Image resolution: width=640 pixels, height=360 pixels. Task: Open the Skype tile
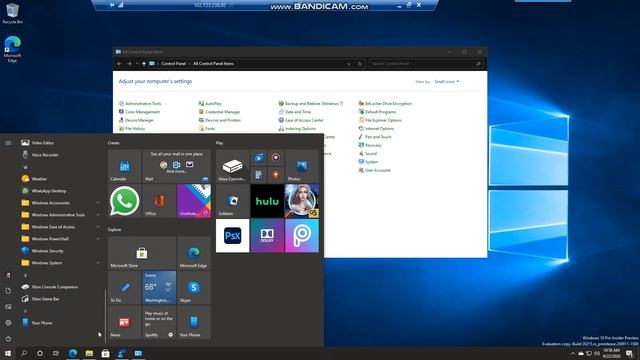pyautogui.click(x=194, y=287)
